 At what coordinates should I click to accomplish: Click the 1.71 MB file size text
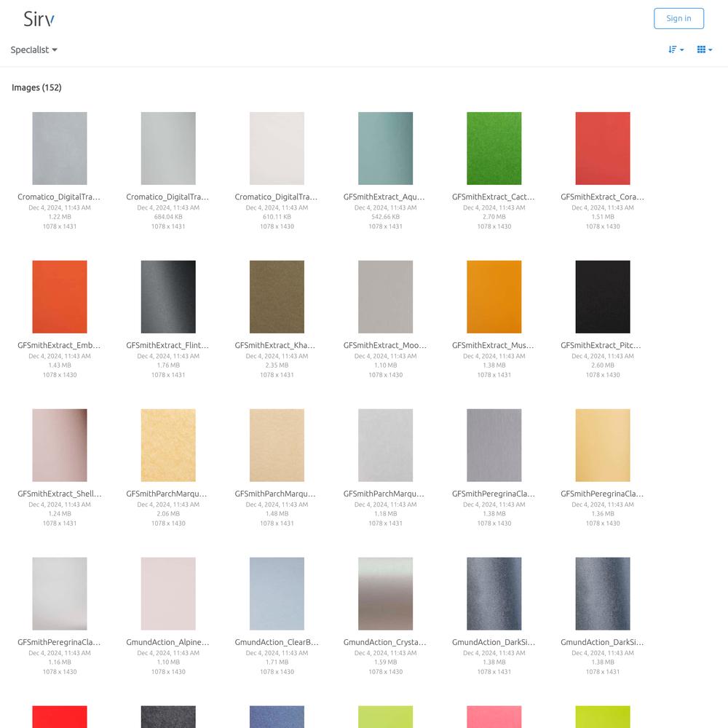pyautogui.click(x=277, y=662)
